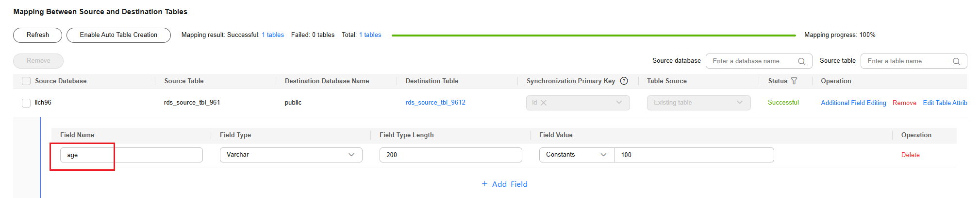Open the Synchronization Primary Key help icon
The height and width of the screenshot is (198, 980).
[x=624, y=81]
